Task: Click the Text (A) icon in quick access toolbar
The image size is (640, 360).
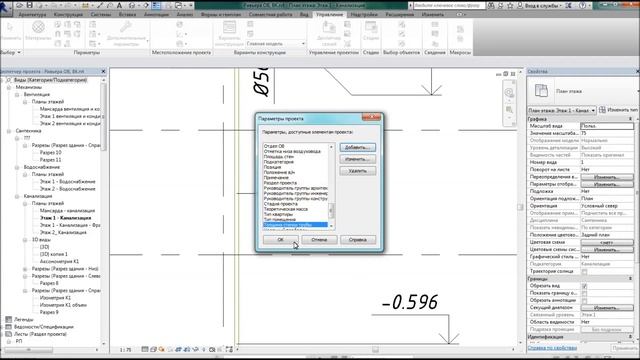Action: click(x=119, y=5)
